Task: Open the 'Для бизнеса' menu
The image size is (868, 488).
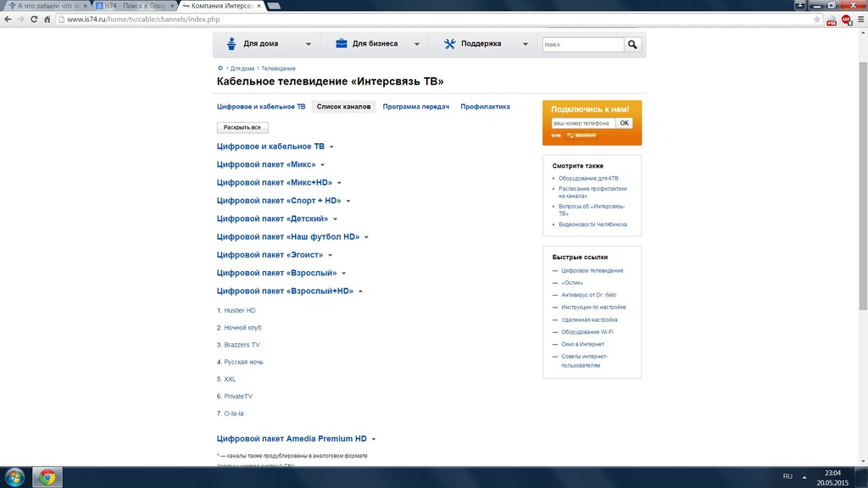Action: (376, 44)
